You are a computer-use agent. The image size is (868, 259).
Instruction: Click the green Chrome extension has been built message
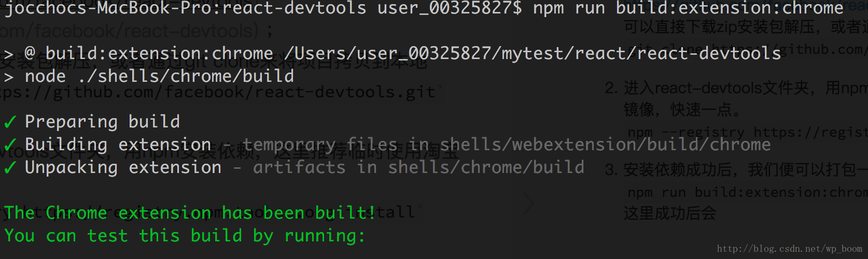(x=190, y=213)
